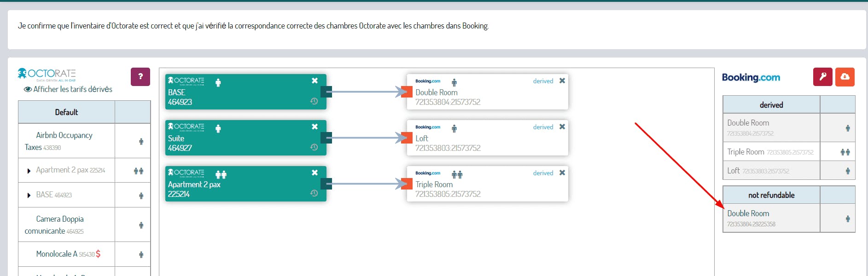Viewport: 868px width, 276px height.
Task: Click the Booking.com logo in right panel
Action: click(x=751, y=77)
